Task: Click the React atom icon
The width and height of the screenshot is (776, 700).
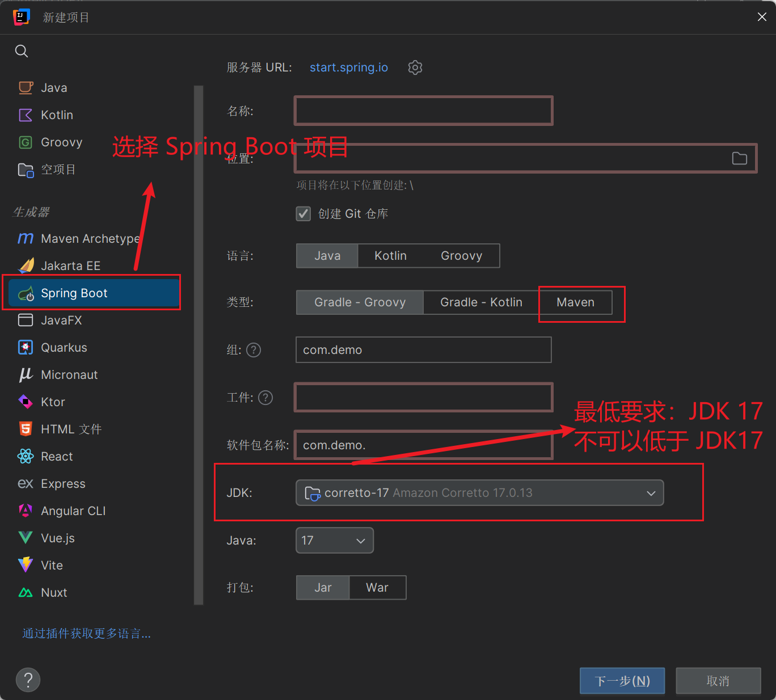Action: [26, 456]
